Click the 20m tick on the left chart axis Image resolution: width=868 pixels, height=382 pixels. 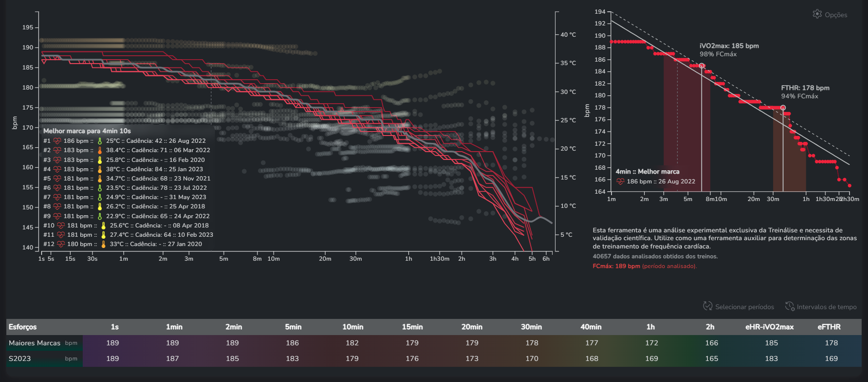325,259
